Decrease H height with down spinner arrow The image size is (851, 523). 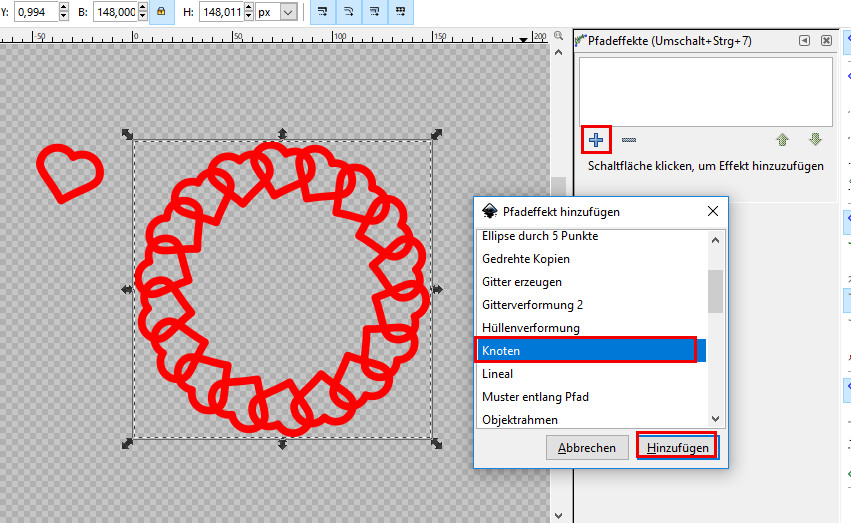tap(249, 16)
